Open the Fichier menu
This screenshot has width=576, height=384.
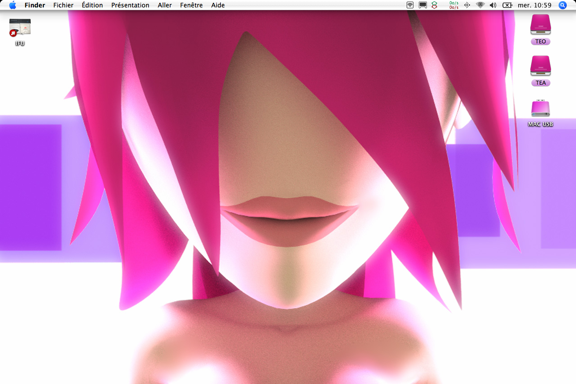(x=63, y=5)
